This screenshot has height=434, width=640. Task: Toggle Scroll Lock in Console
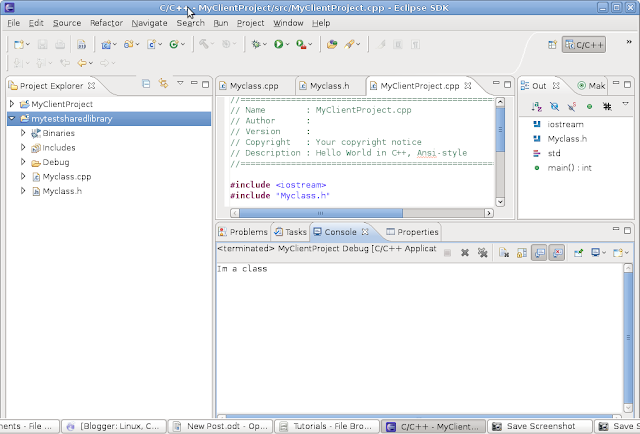[522, 253]
